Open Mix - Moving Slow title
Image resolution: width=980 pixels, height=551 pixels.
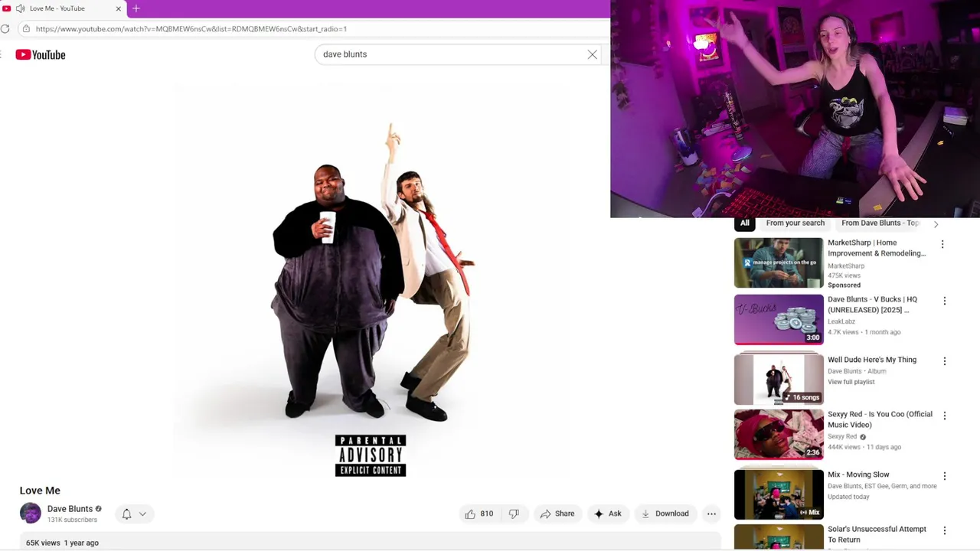pyautogui.click(x=858, y=474)
